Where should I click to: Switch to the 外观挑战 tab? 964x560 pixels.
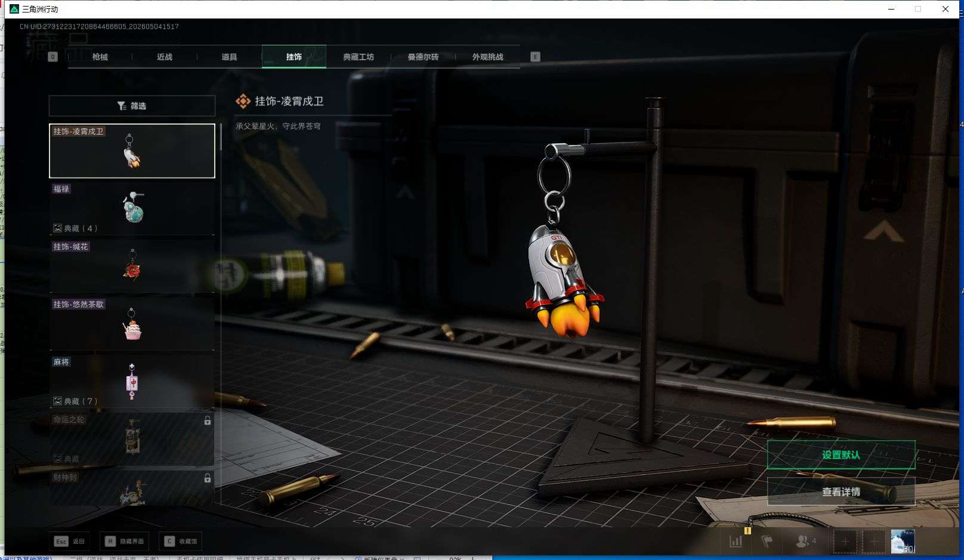(488, 57)
